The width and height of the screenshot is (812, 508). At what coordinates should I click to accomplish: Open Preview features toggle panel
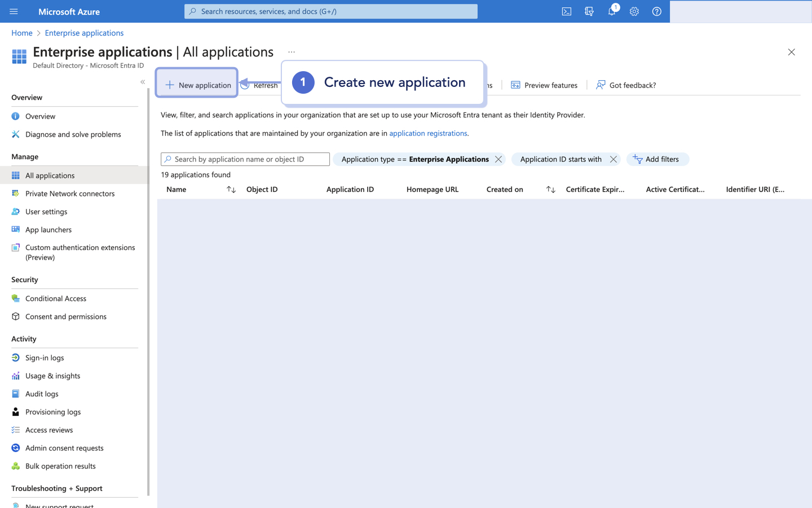pyautogui.click(x=543, y=85)
